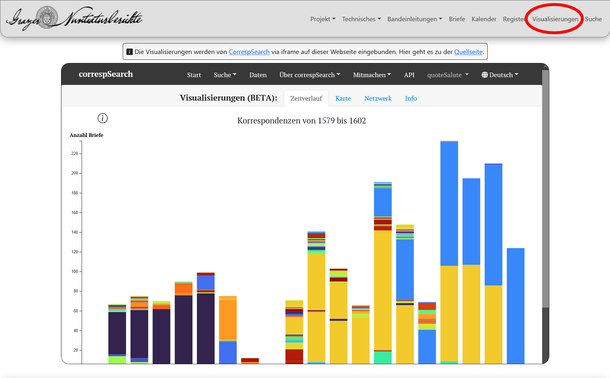Click the Grazer Nuntiaturberichte logo
Viewport: 610px width, 378px height.
click(x=74, y=18)
